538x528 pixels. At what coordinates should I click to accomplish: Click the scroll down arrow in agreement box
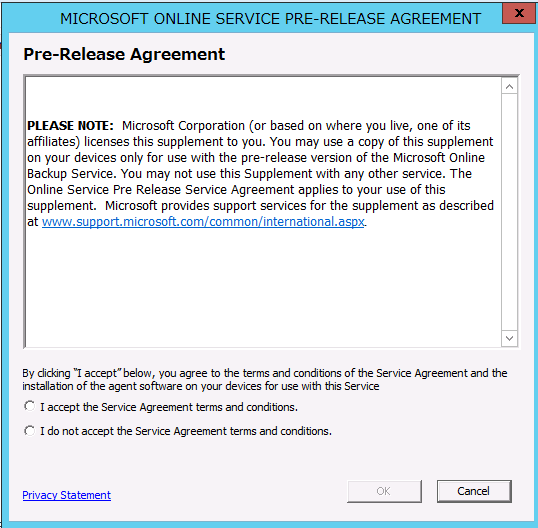[509, 338]
